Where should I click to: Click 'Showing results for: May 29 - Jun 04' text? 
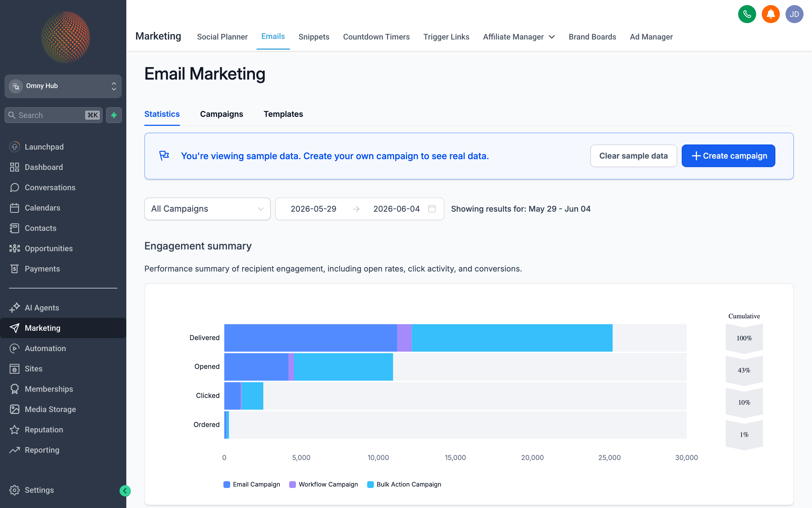coord(521,209)
